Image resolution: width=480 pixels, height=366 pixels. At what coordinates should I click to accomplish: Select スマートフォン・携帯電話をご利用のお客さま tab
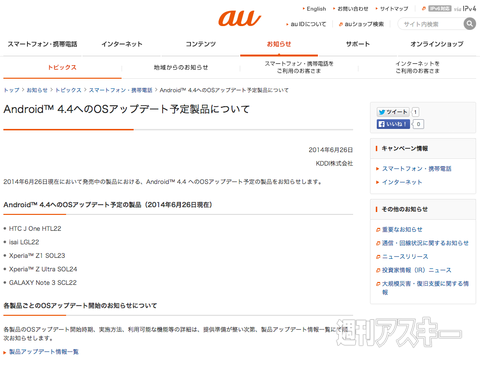(x=299, y=67)
